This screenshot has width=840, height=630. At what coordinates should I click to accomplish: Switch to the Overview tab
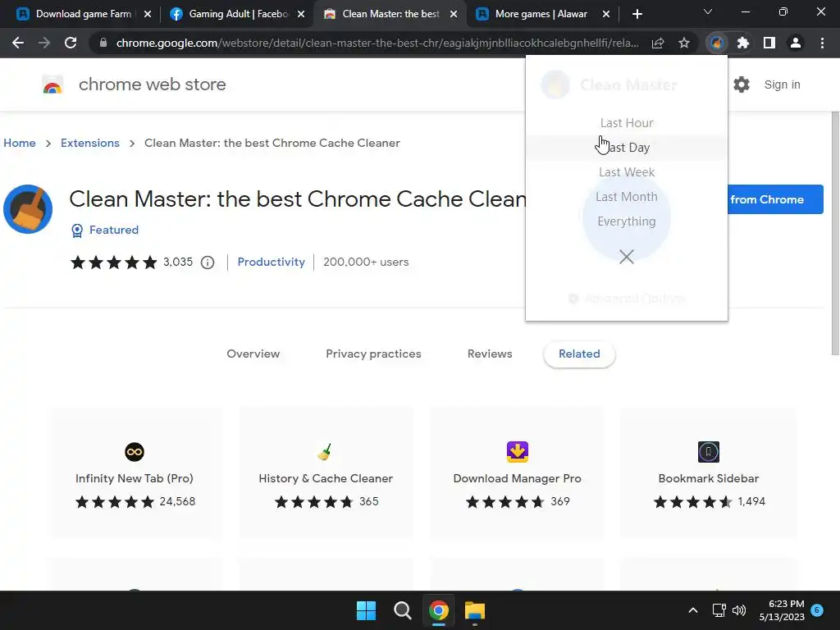253,354
